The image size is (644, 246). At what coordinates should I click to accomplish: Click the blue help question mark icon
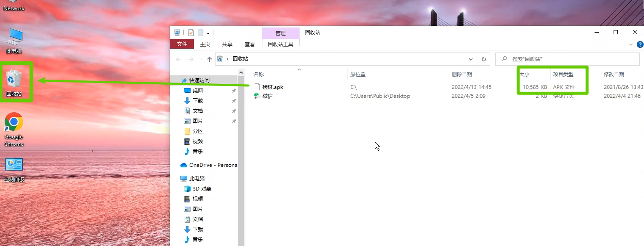pyautogui.click(x=640, y=44)
